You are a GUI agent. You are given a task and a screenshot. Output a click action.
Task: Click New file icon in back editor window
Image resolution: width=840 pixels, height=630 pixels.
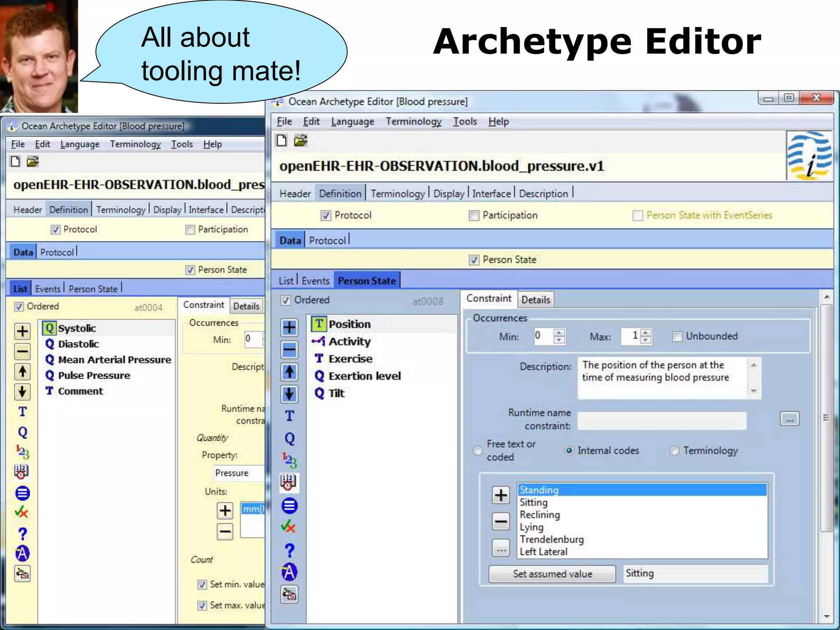[15, 162]
